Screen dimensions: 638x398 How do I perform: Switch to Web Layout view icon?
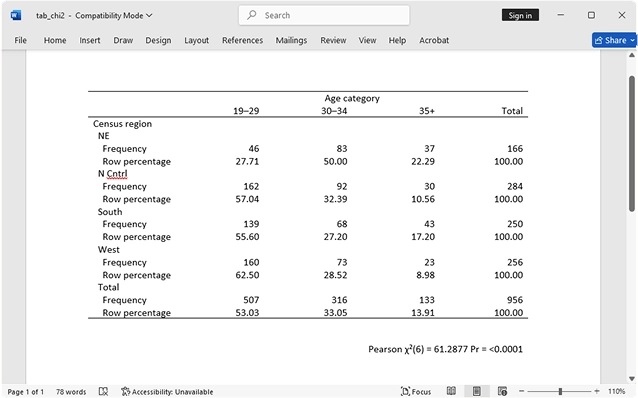point(502,391)
